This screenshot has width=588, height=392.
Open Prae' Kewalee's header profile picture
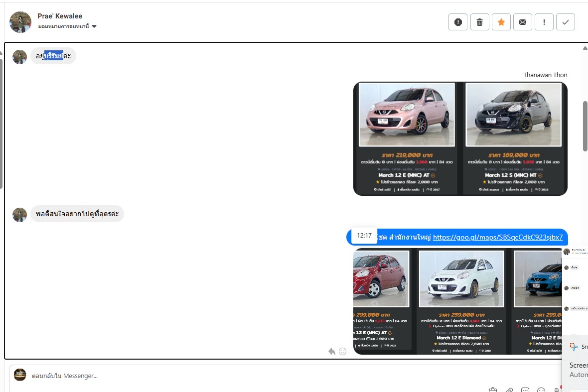click(20, 22)
